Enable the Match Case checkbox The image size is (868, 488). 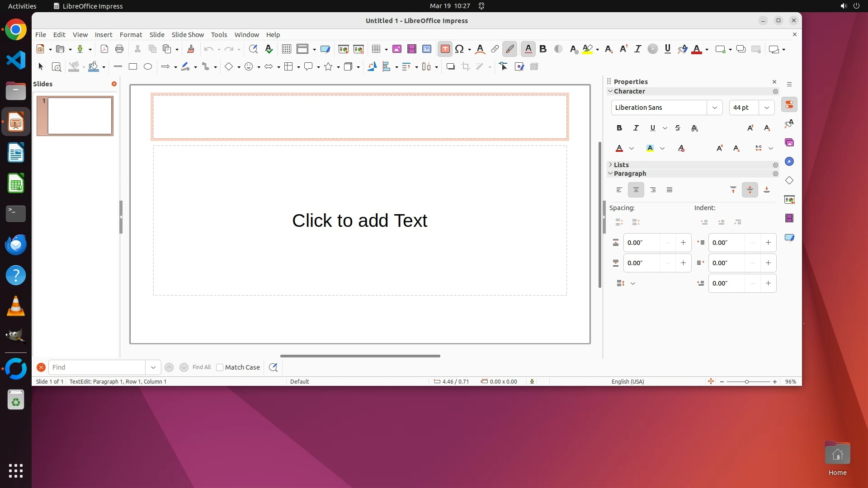[x=220, y=367]
